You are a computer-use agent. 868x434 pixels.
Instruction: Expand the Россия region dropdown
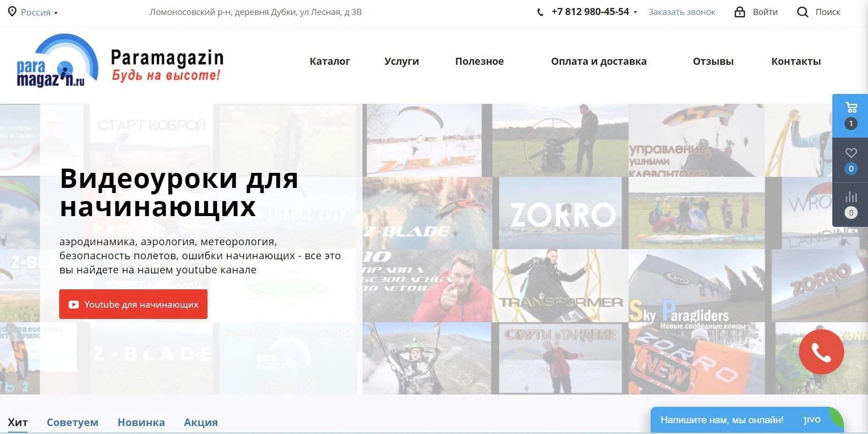click(x=39, y=13)
